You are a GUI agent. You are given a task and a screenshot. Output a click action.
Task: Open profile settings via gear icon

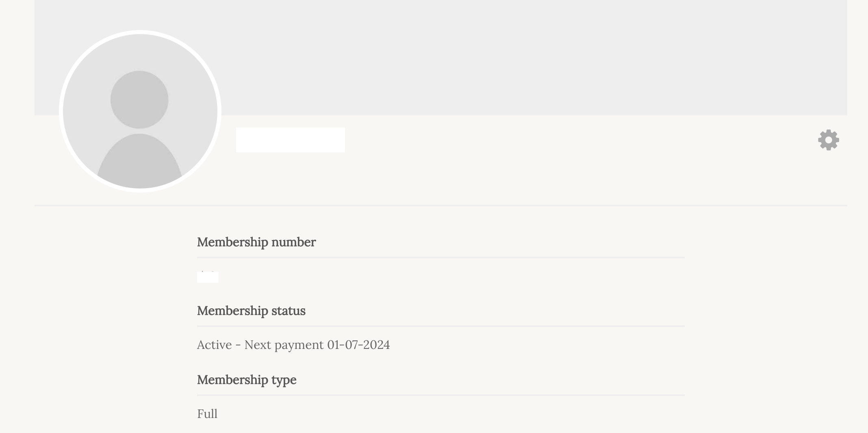point(829,140)
